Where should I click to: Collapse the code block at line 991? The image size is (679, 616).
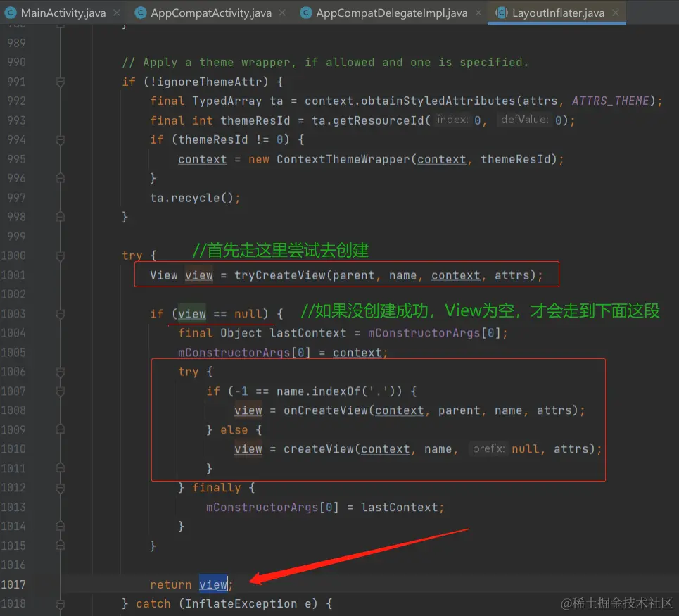click(x=61, y=82)
